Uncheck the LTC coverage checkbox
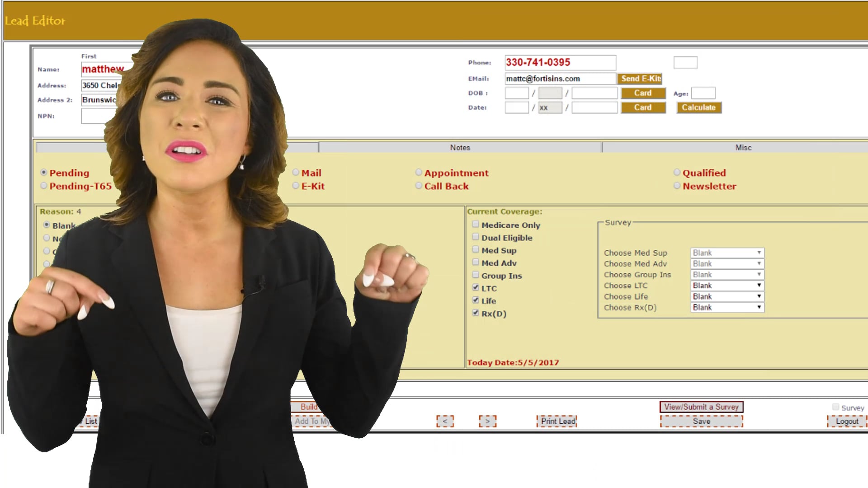 click(x=476, y=287)
